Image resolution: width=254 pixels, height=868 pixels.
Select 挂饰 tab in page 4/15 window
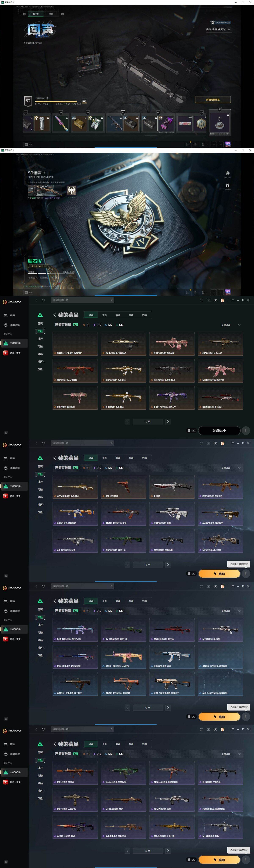131,601
